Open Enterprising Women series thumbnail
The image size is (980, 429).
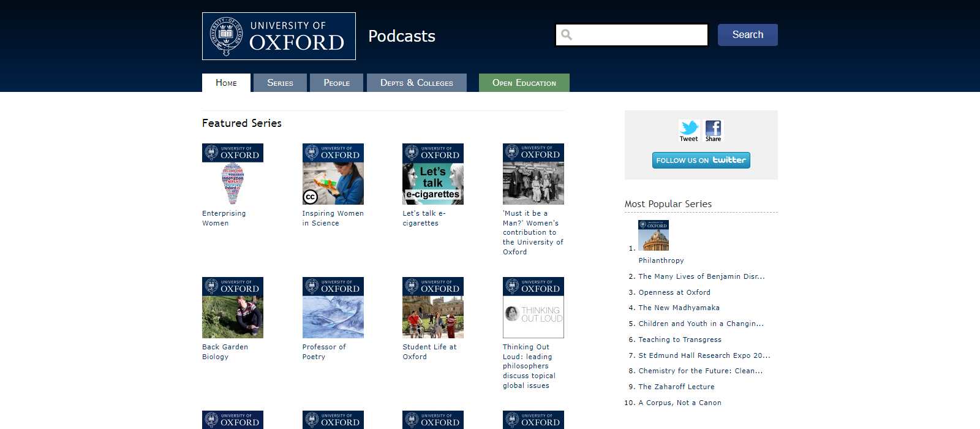233,174
